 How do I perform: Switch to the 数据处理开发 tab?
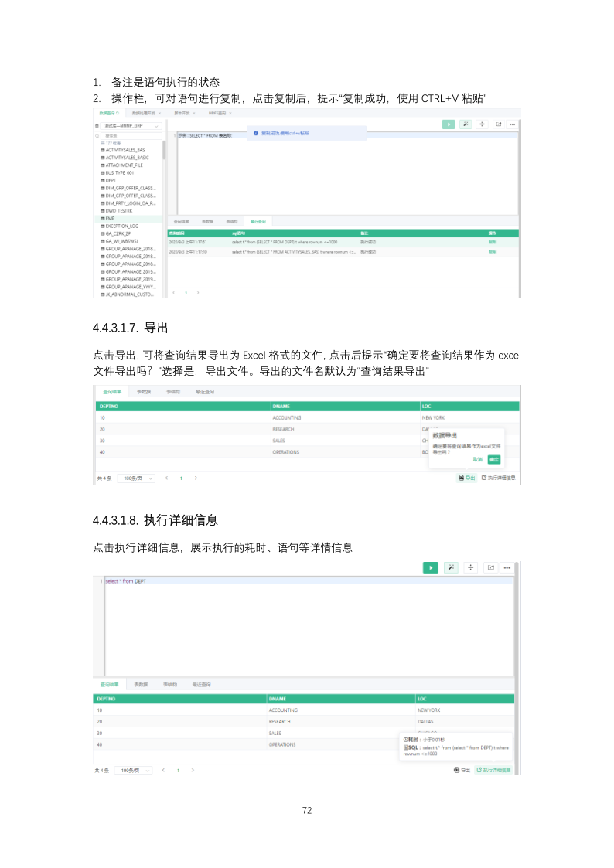[x=143, y=114]
